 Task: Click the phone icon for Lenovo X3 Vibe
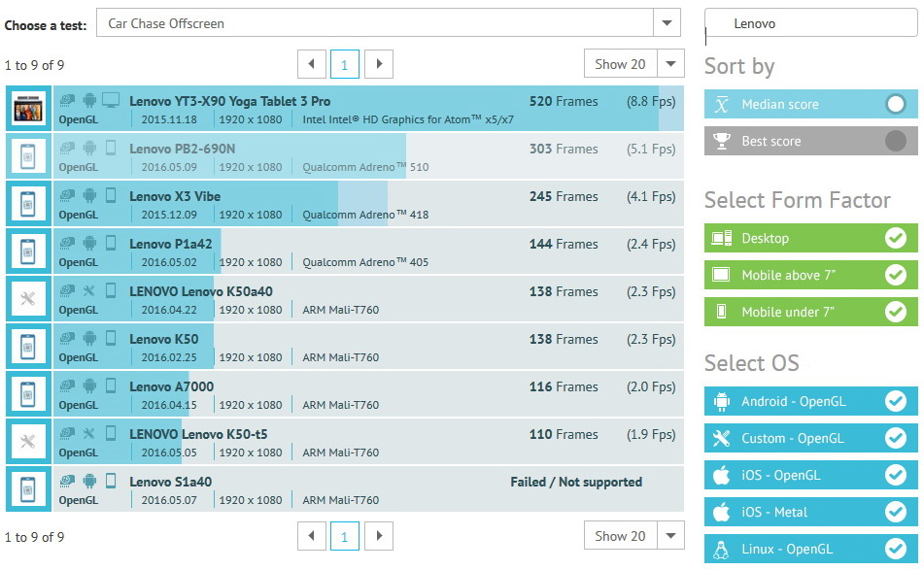click(x=28, y=204)
